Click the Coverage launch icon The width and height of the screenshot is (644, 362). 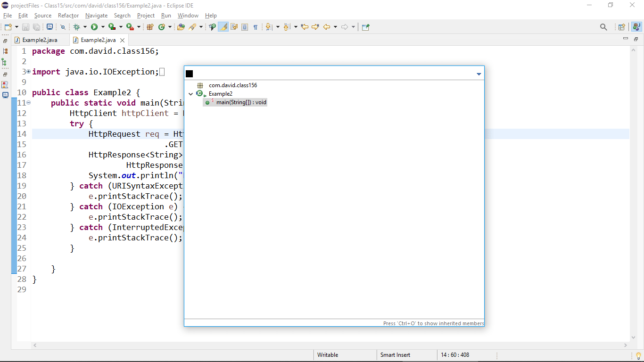[x=112, y=27]
